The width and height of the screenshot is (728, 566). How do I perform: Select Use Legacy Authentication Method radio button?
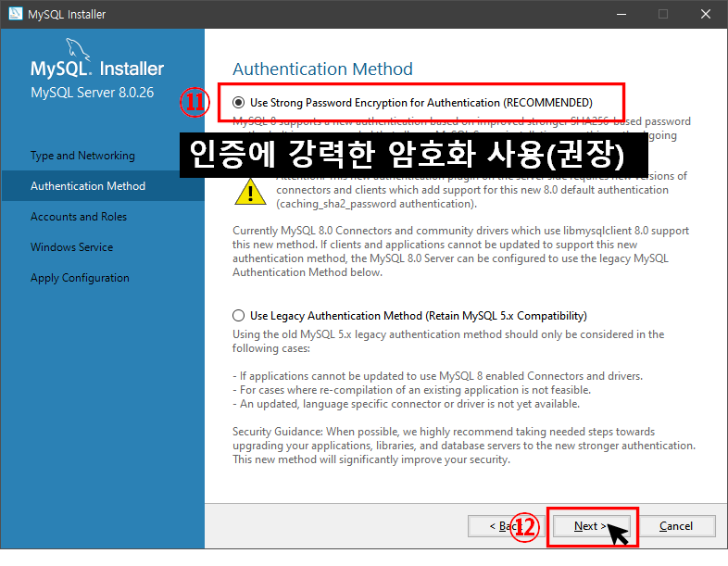pyautogui.click(x=239, y=316)
